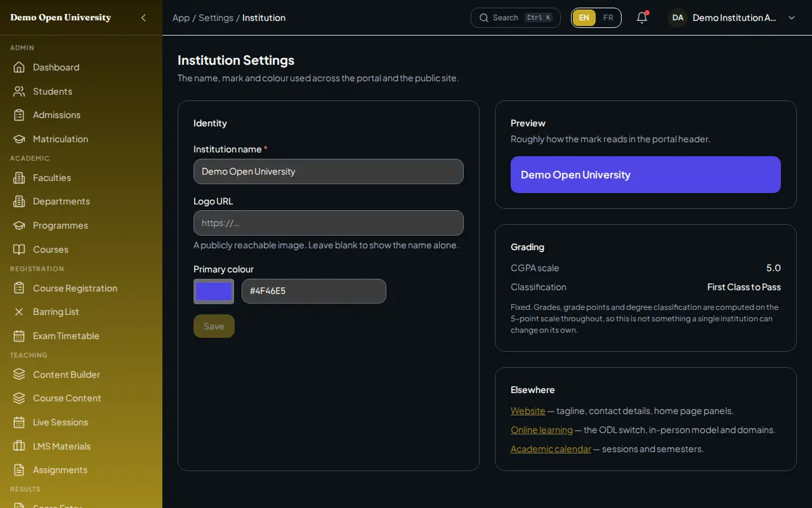Click the Live Sessions calendar icon
The width and height of the screenshot is (812, 508).
coord(19,422)
